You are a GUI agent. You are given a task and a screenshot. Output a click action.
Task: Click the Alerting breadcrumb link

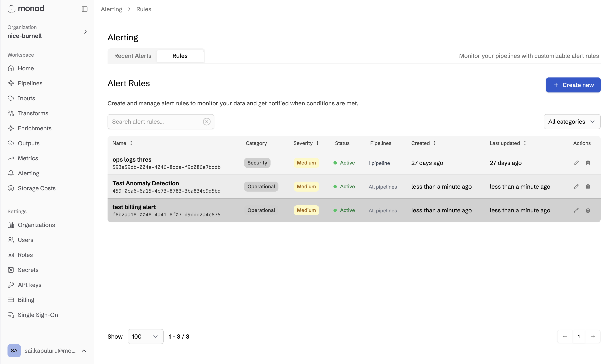pyautogui.click(x=111, y=9)
